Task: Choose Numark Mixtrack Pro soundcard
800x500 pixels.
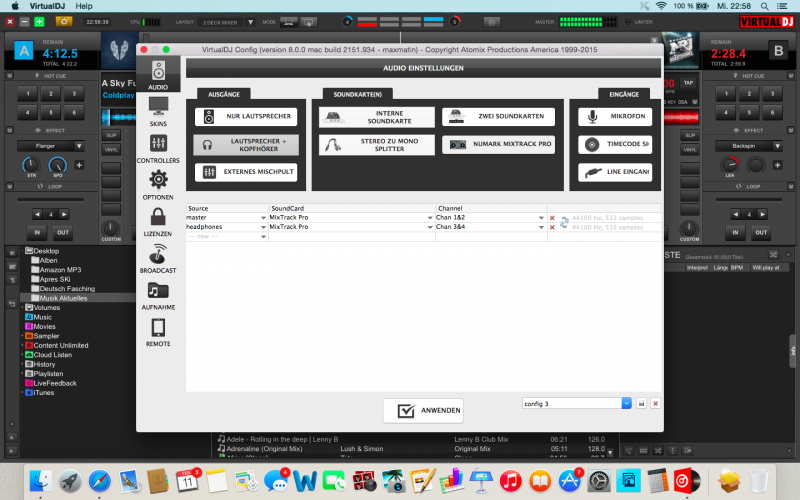Action: [x=498, y=144]
